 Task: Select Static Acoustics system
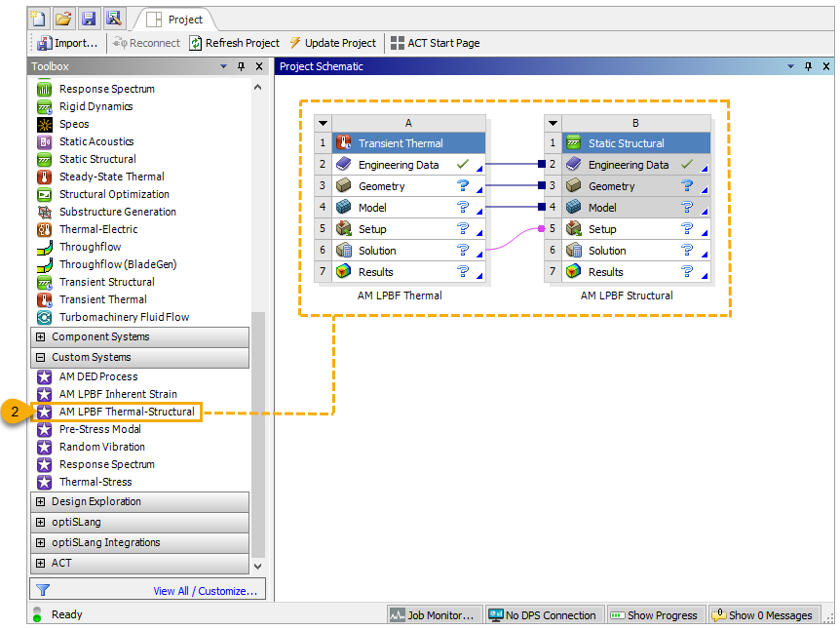point(86,141)
